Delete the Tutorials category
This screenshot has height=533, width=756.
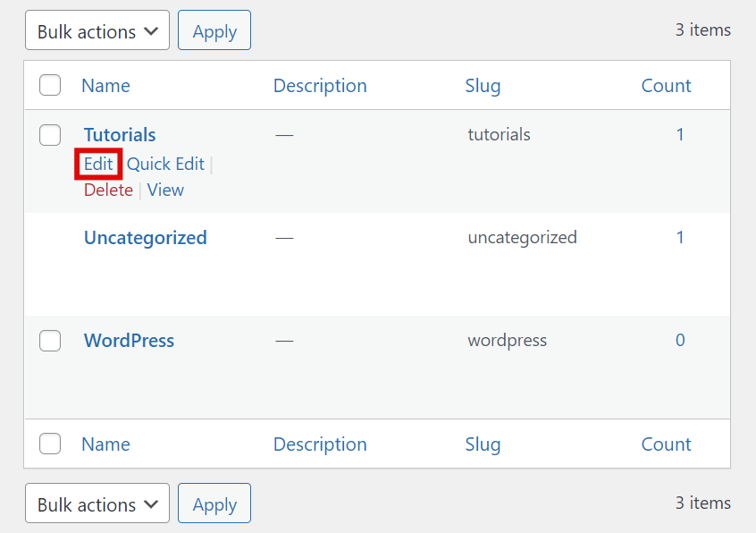(x=108, y=190)
